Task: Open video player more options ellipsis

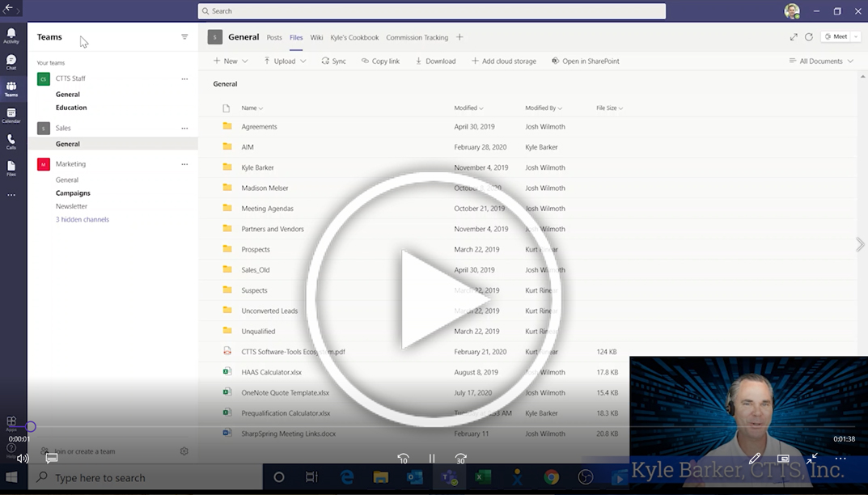Action: tap(840, 459)
